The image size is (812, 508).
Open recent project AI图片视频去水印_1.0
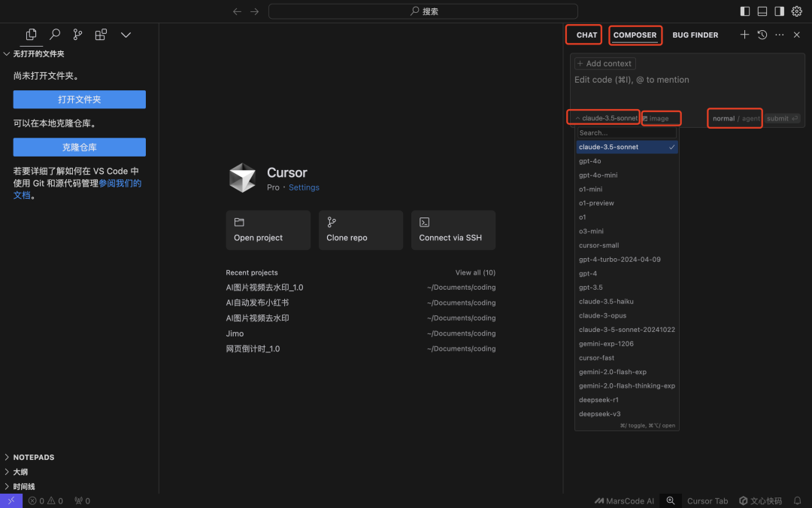click(x=360, y=287)
